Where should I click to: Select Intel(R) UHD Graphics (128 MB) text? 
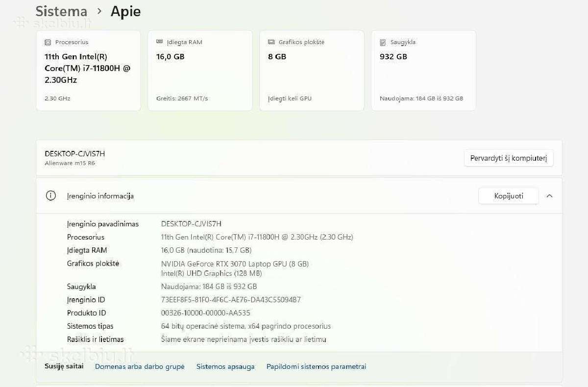click(211, 273)
